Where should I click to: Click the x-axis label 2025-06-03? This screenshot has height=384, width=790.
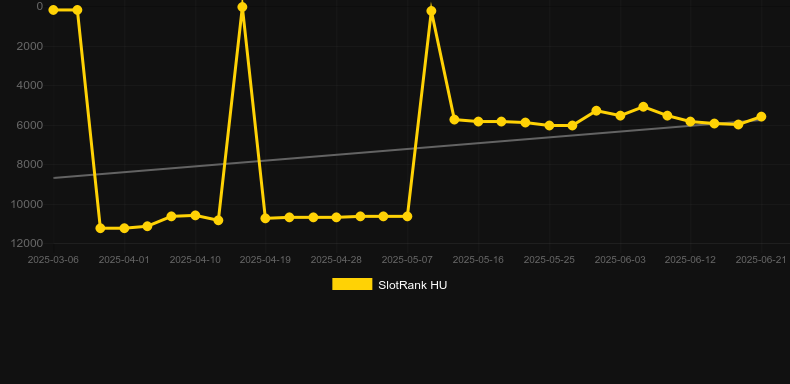click(x=620, y=260)
